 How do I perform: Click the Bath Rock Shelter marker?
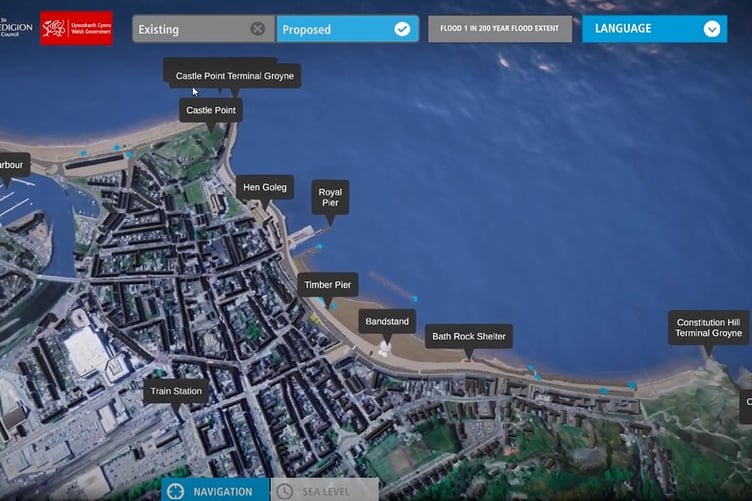coord(469,336)
